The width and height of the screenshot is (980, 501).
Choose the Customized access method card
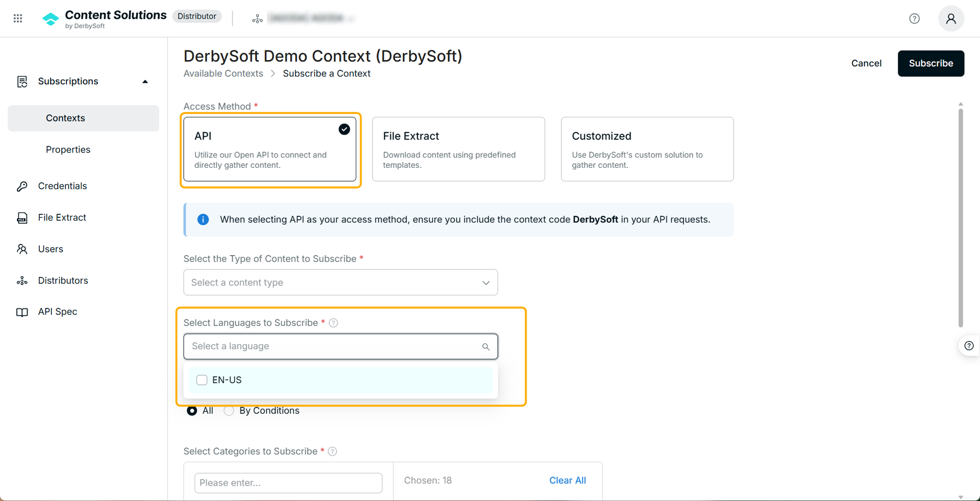click(647, 149)
